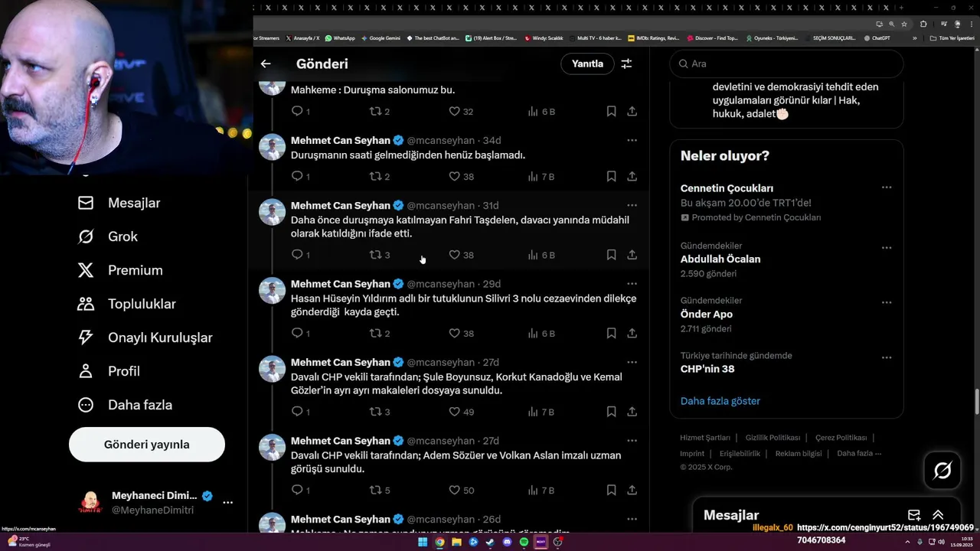This screenshot has width=980, height=551.
Task: Open Grok from the sidebar
Action: coord(108,236)
